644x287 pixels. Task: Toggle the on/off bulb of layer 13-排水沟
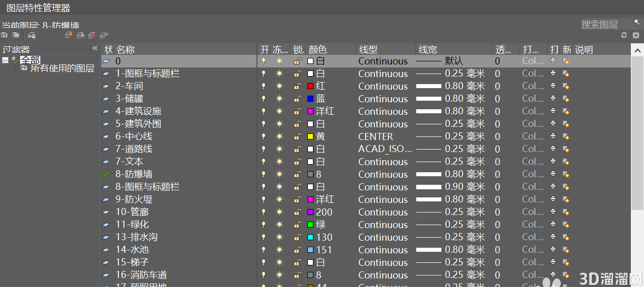(263, 237)
